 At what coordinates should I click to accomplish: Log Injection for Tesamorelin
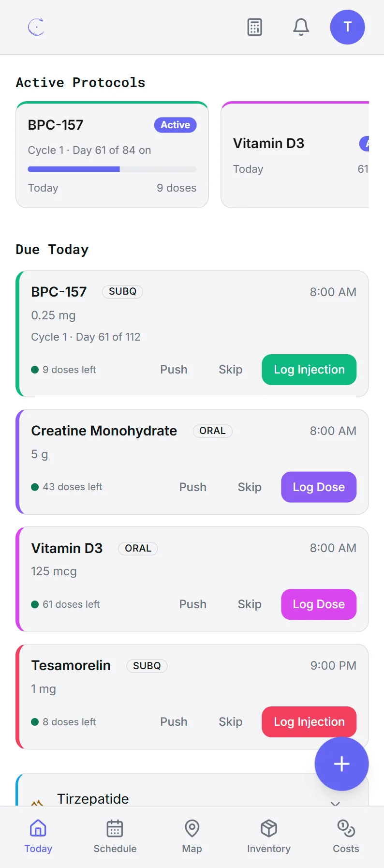(309, 722)
